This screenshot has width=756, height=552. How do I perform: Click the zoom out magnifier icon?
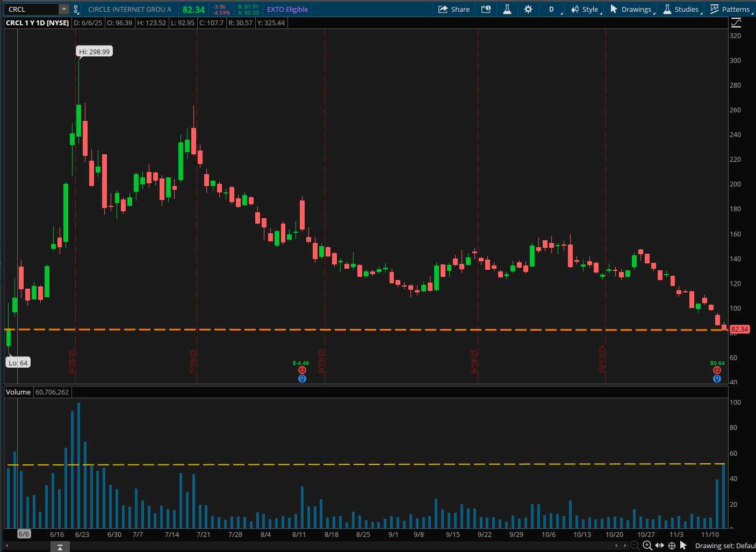click(x=635, y=546)
